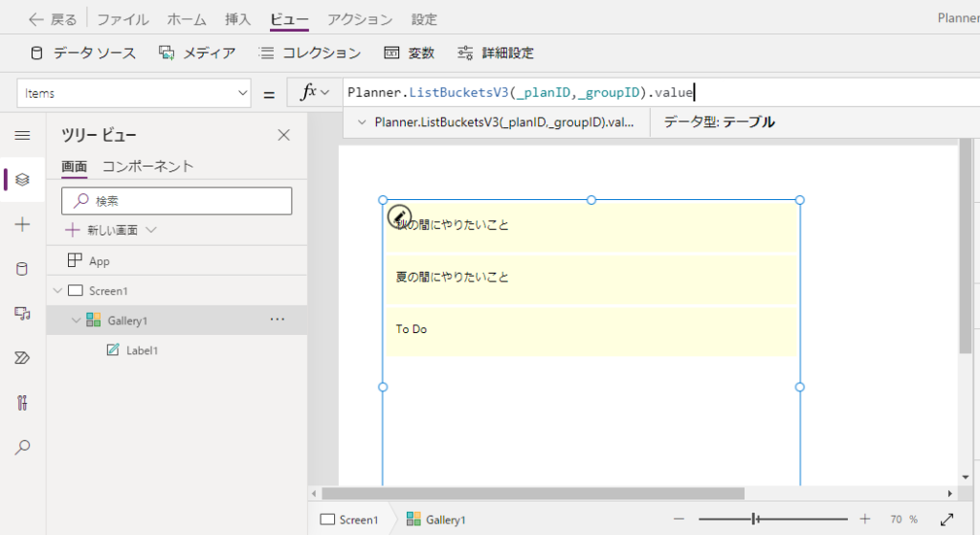Show コレクション list
980x535 pixels.
pos(310,54)
